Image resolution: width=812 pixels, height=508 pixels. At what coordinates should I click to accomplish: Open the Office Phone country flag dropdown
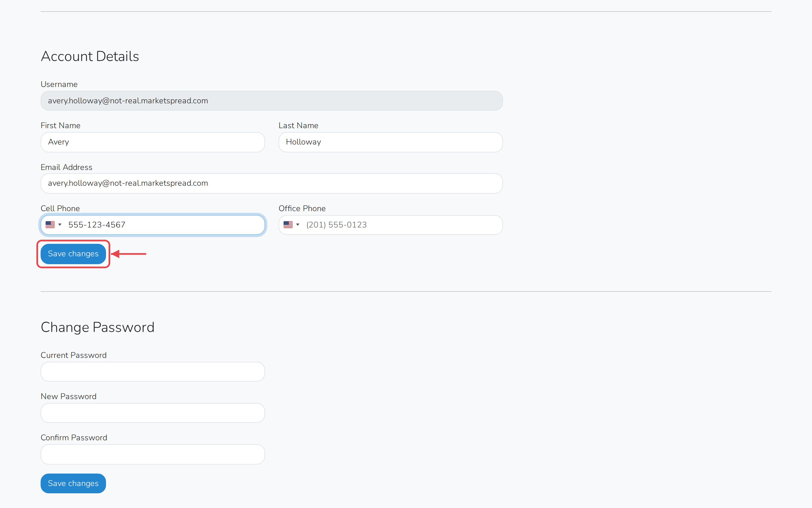(291, 225)
